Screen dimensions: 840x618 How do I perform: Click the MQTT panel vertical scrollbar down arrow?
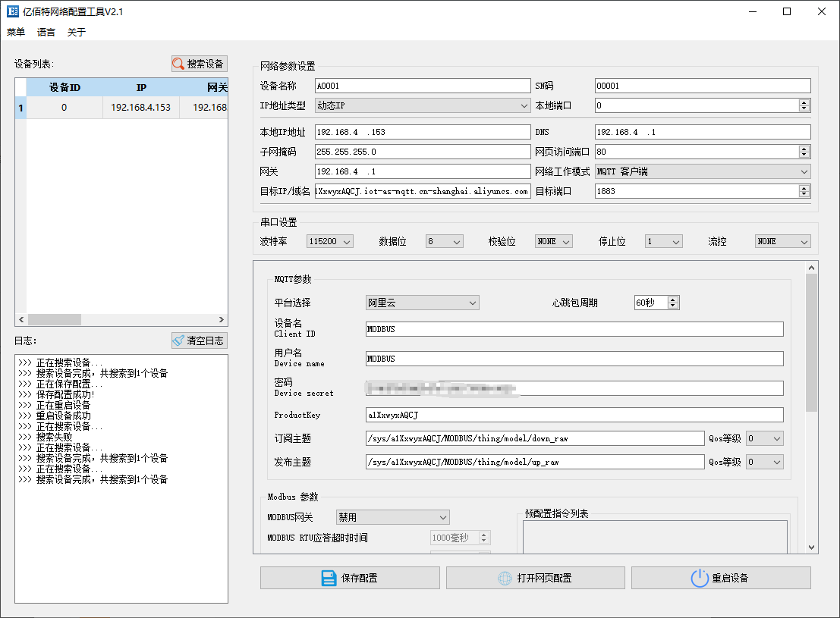pos(812,547)
